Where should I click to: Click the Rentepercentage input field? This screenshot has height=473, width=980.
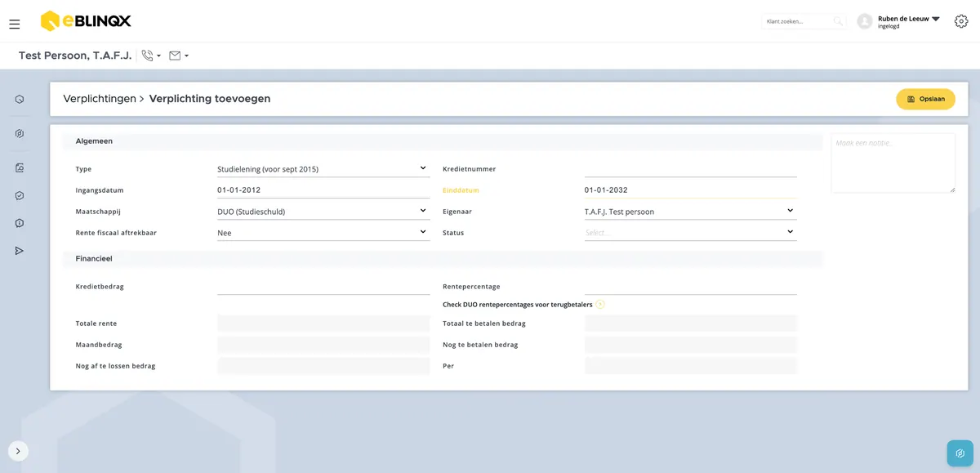tap(691, 287)
